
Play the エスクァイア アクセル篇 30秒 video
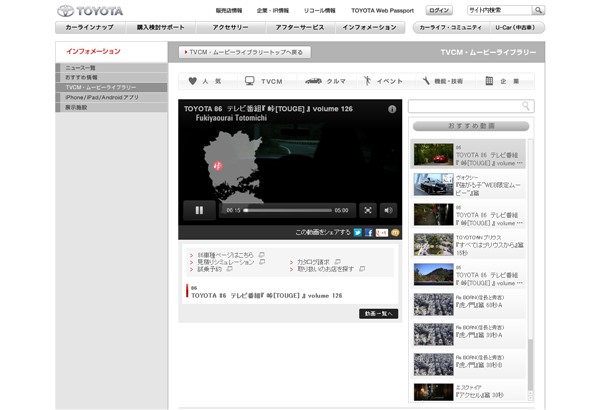coord(434,392)
